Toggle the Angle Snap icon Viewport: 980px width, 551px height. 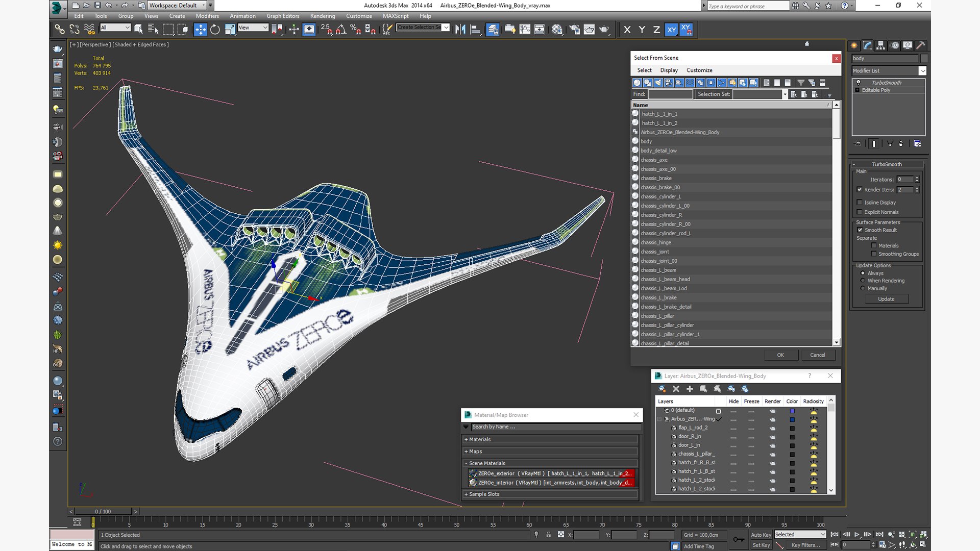(x=341, y=29)
